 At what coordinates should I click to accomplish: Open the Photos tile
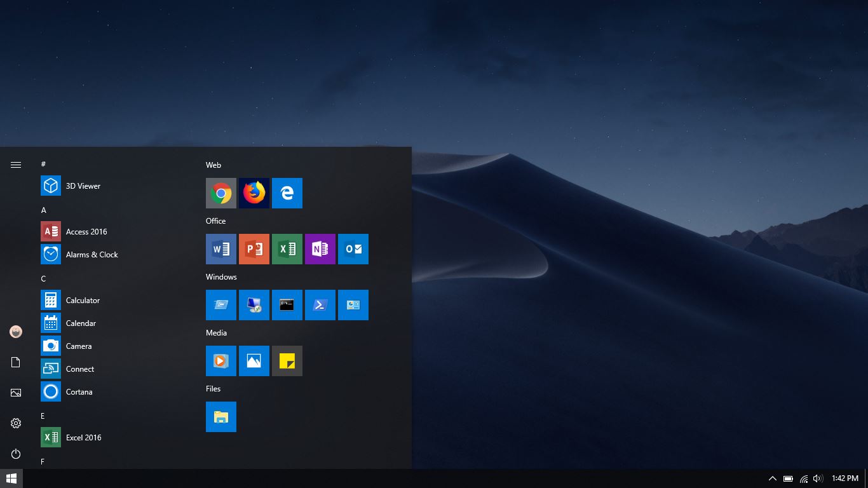[x=254, y=361]
